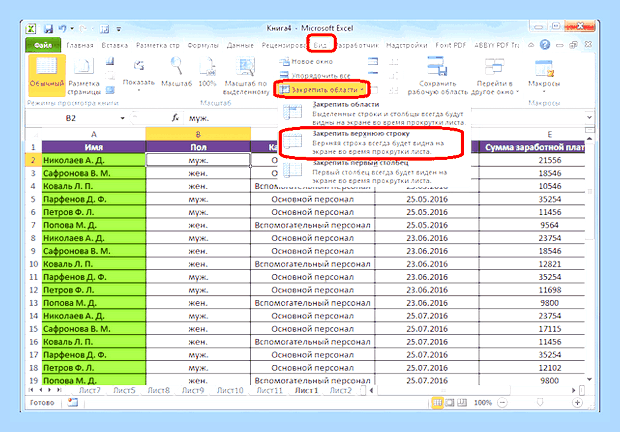Switch to Данные ribbon tab
Screen dimensions: 620x432
[x=240, y=45]
